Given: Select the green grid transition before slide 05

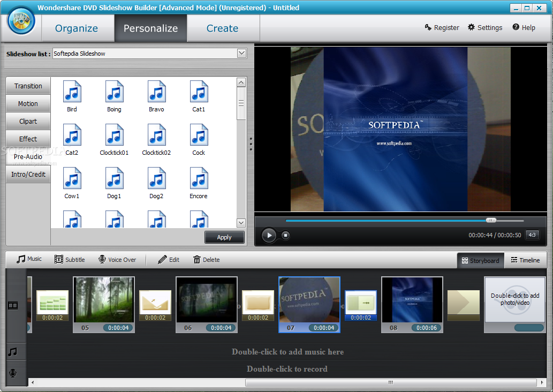Looking at the screenshot, I should point(52,306).
